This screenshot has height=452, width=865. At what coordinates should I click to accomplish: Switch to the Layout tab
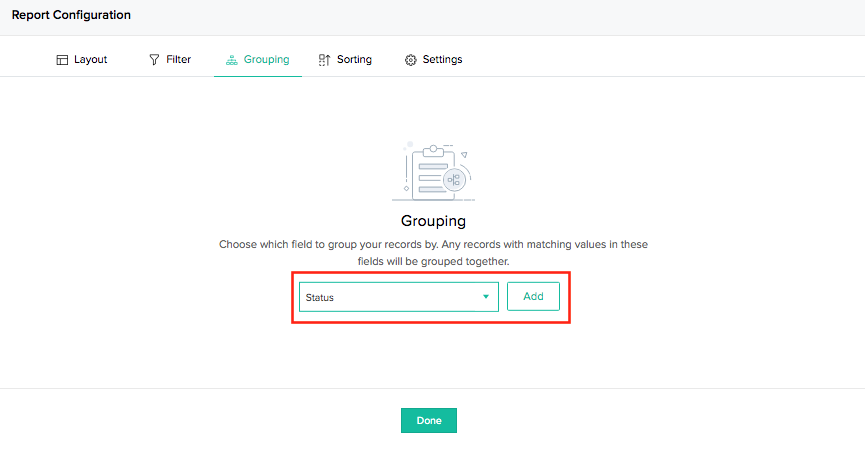click(x=90, y=60)
